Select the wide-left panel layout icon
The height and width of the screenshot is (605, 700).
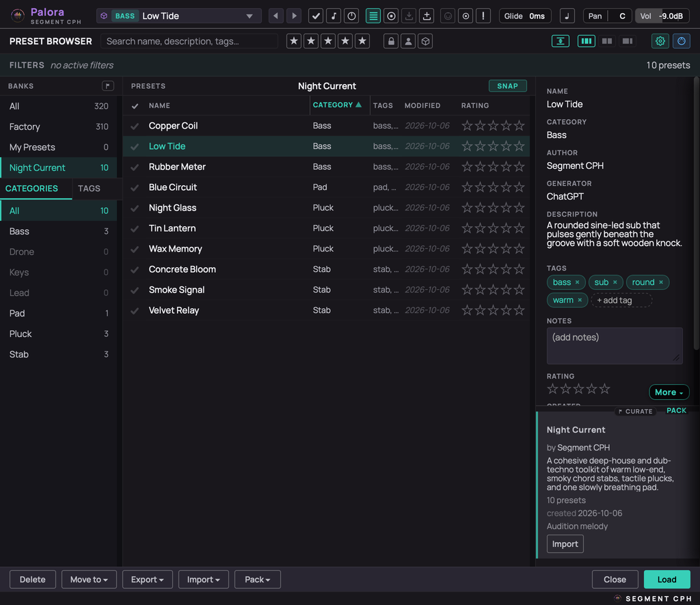[628, 41]
